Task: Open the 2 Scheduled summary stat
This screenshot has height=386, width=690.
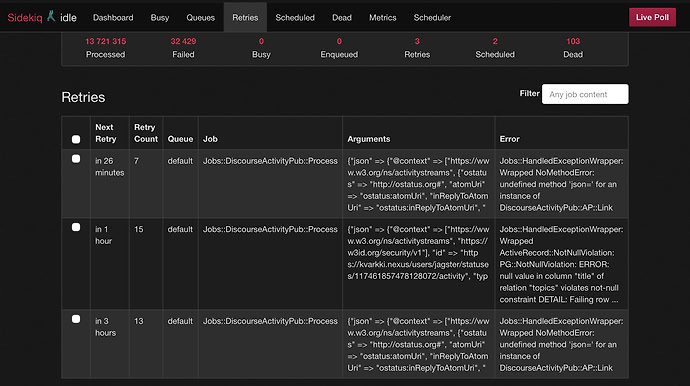Action: 495,48
